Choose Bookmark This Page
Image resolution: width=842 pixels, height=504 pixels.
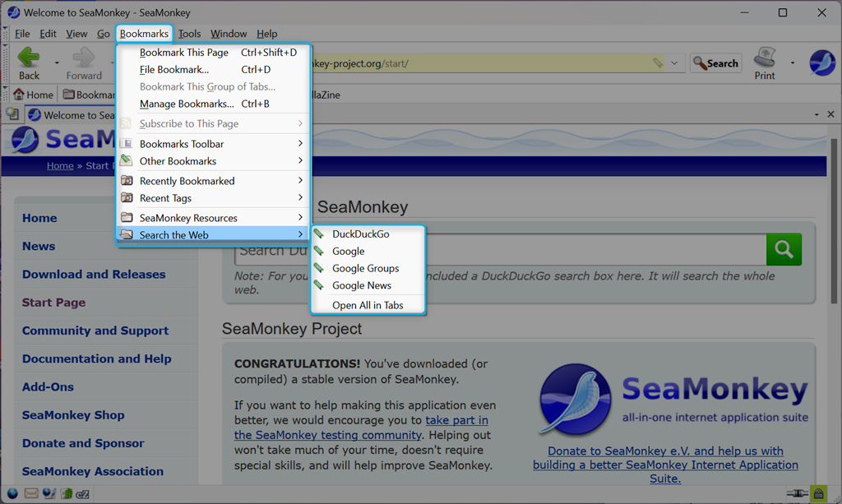214,53
